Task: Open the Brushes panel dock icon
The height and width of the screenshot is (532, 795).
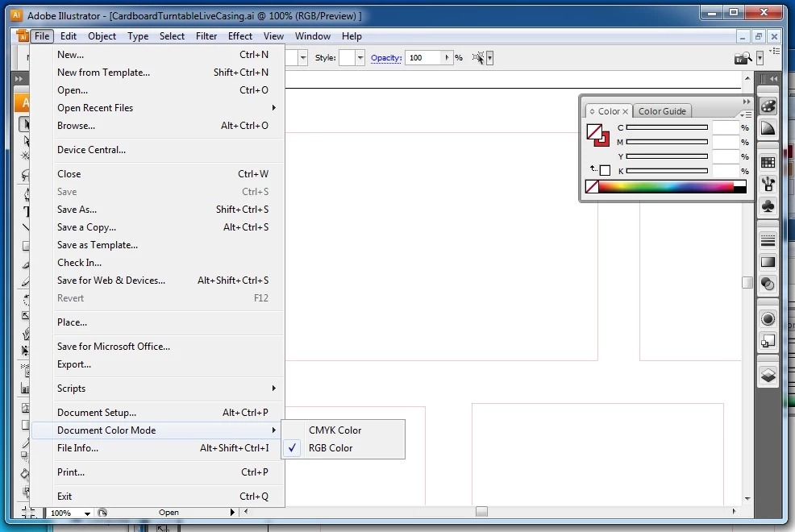Action: tap(768, 185)
